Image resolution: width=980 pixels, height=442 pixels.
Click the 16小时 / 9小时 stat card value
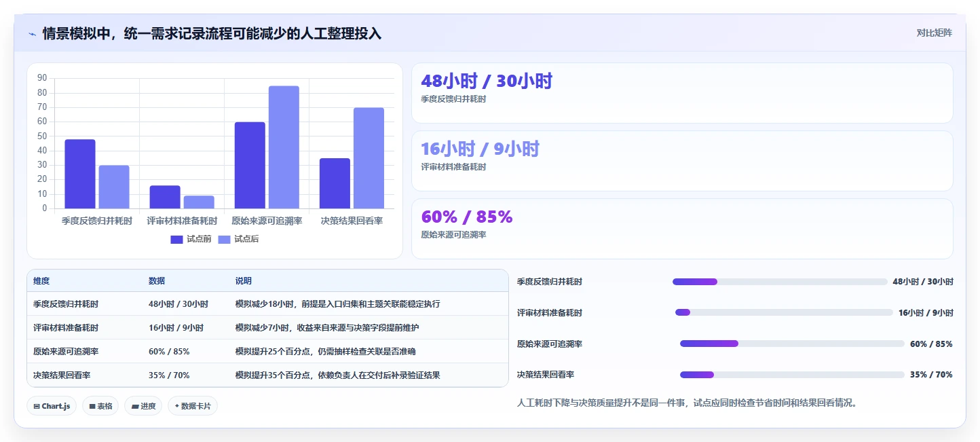[x=480, y=149]
